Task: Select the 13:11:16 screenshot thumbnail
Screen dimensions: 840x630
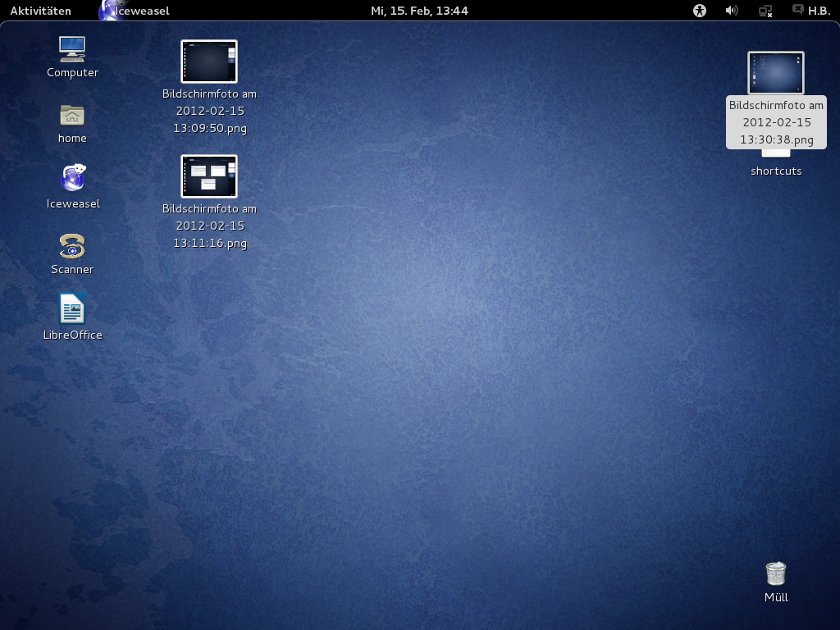Action: 209,176
